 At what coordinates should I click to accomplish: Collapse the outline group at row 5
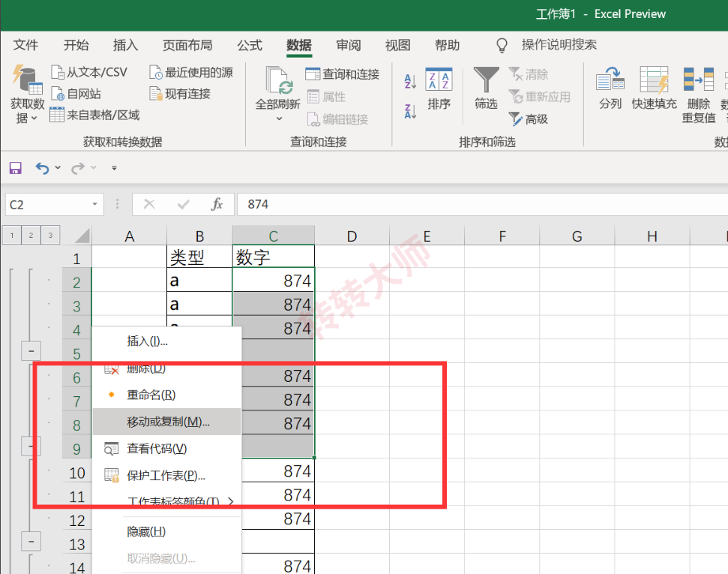31,351
